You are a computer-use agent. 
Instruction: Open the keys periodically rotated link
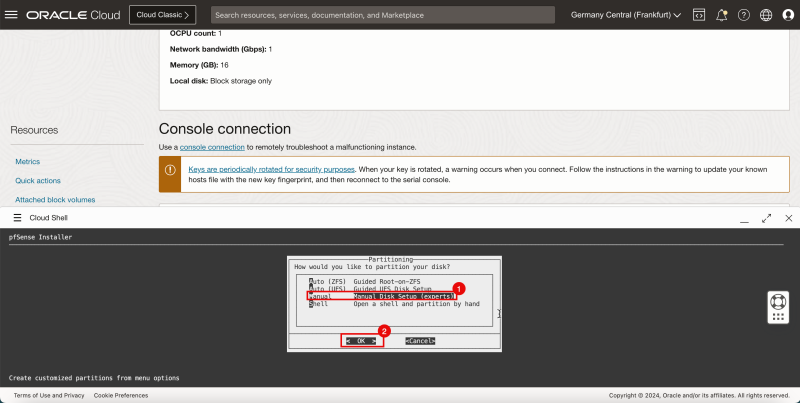[271, 170]
